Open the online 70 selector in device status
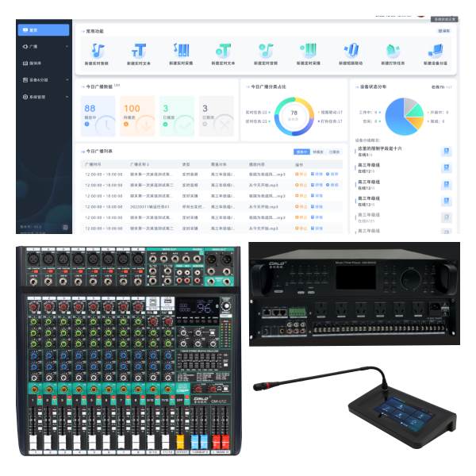 point(441,87)
